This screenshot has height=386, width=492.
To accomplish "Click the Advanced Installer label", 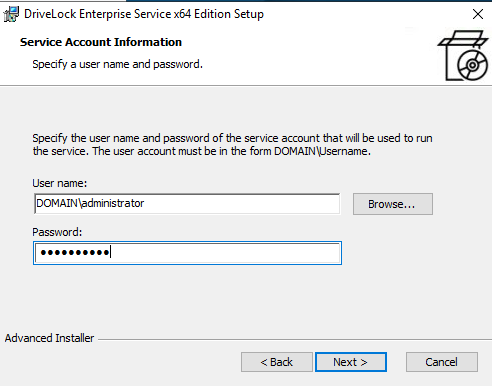I will coord(49,338).
